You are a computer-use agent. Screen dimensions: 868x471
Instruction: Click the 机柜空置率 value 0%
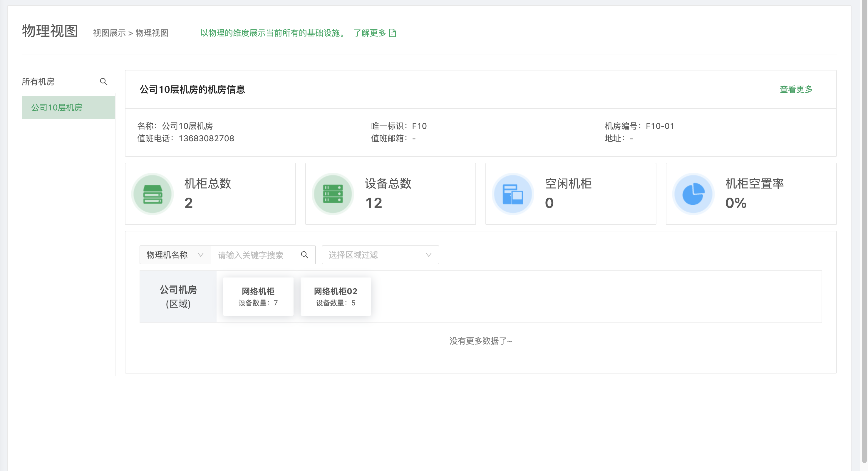[736, 203]
